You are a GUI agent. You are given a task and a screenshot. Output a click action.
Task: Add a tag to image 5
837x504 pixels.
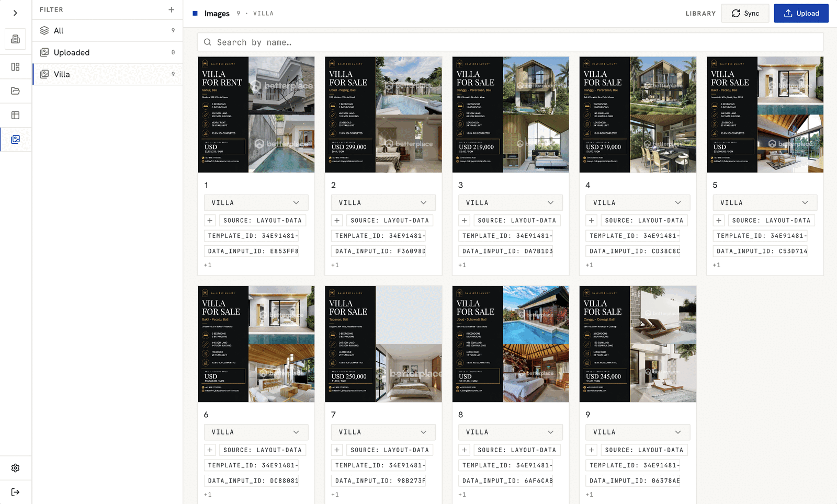719,221
